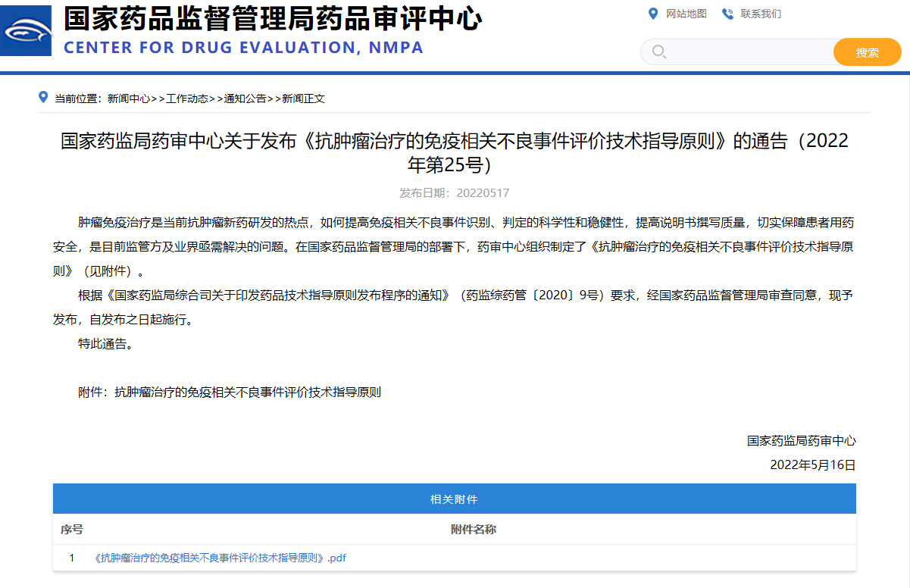Click 新闻正文 in breadcrumb
Screen dimensions: 910x588
click(x=303, y=99)
